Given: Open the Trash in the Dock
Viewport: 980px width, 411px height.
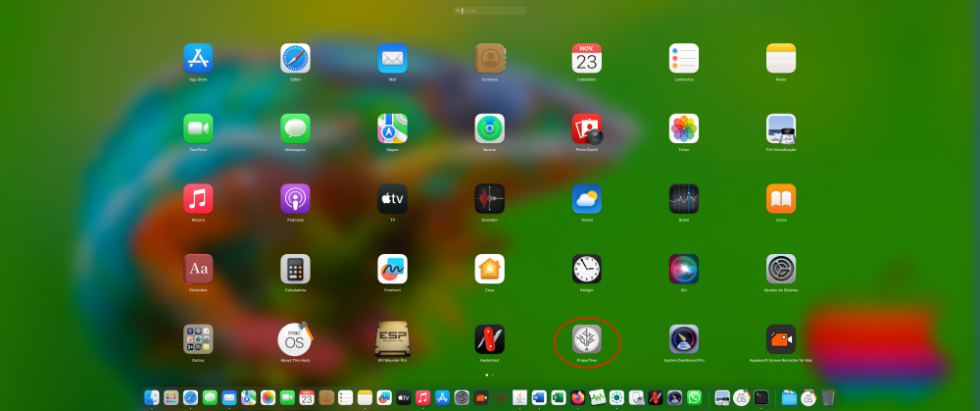Looking at the screenshot, I should pos(827,397).
